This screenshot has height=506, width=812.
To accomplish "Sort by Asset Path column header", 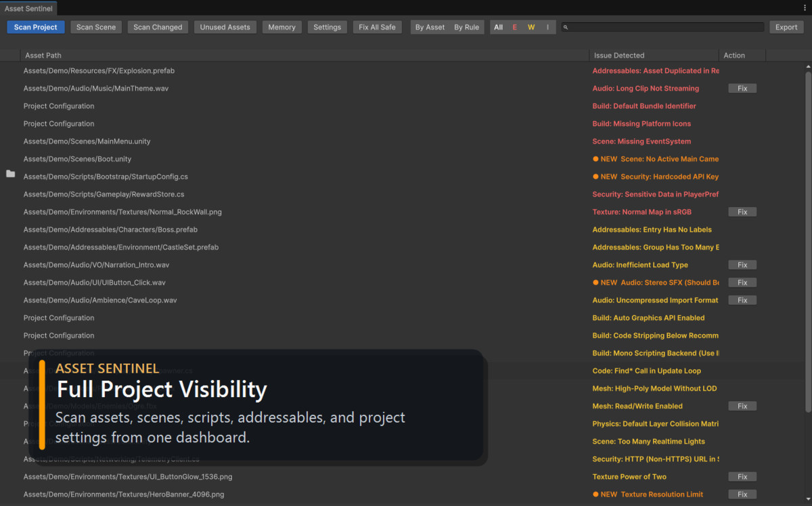I will pos(304,55).
